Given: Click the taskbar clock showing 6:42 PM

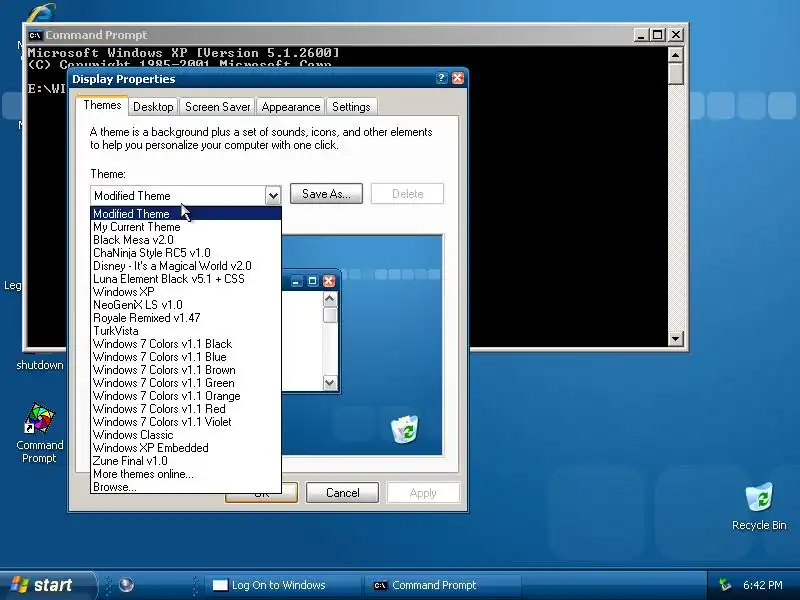Looking at the screenshot, I should (762, 585).
